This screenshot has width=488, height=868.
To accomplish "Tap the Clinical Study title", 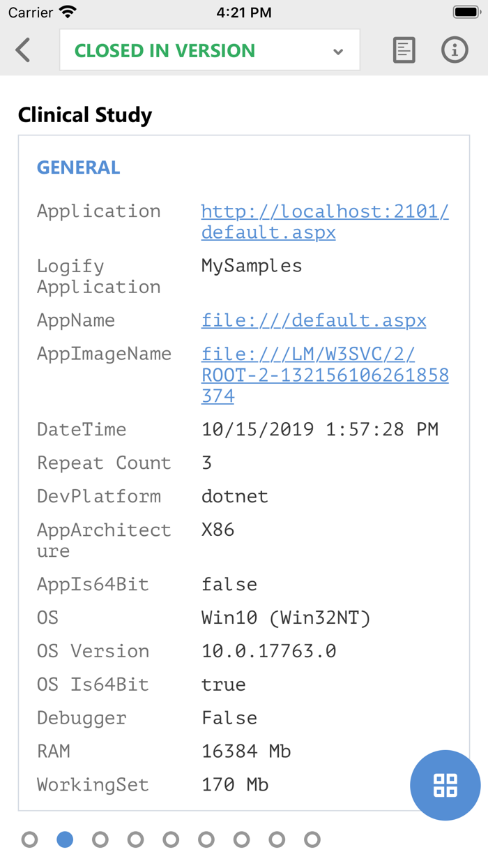I will pos(85,115).
